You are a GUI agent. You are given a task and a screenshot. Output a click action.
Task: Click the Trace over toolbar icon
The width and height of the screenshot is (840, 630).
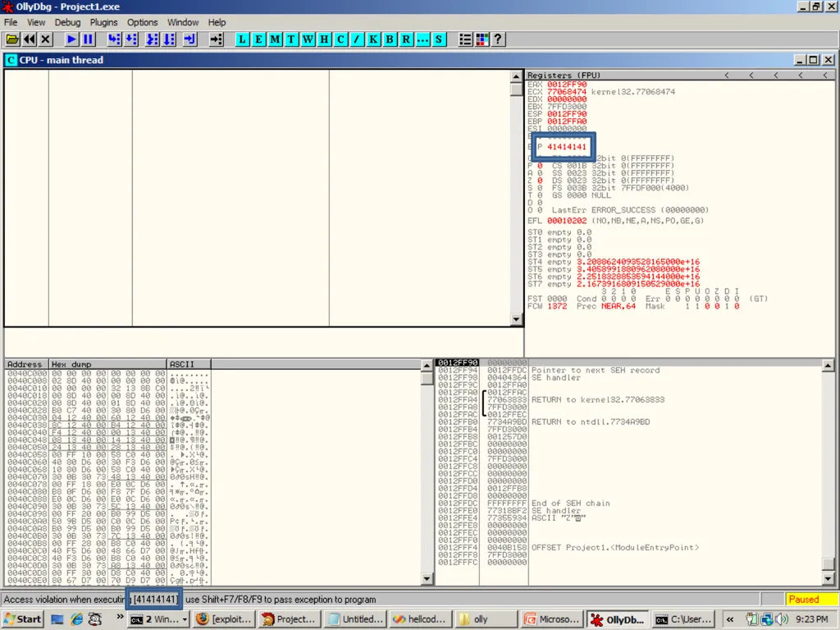point(169,39)
